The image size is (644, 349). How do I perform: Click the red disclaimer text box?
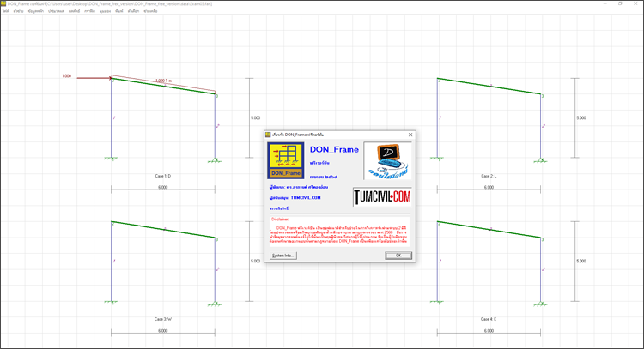click(x=339, y=230)
